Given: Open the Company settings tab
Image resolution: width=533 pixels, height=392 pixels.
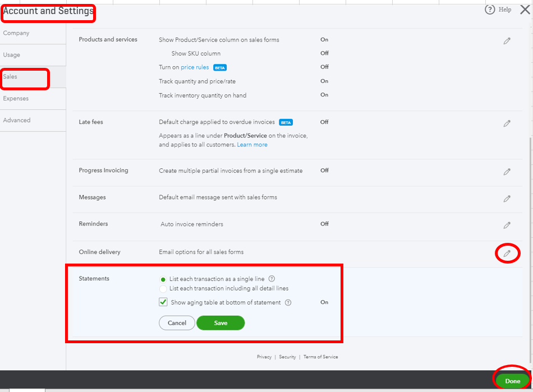Looking at the screenshot, I should [x=33, y=33].
